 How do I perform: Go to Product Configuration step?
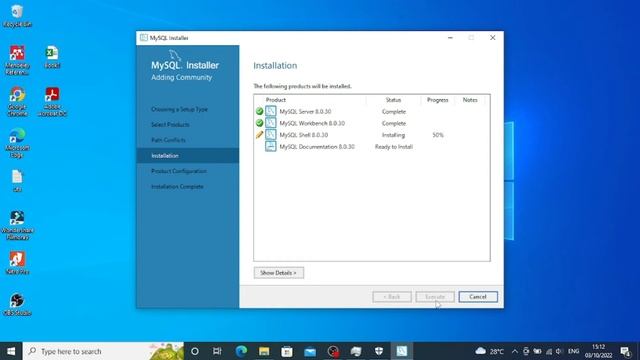pos(179,171)
